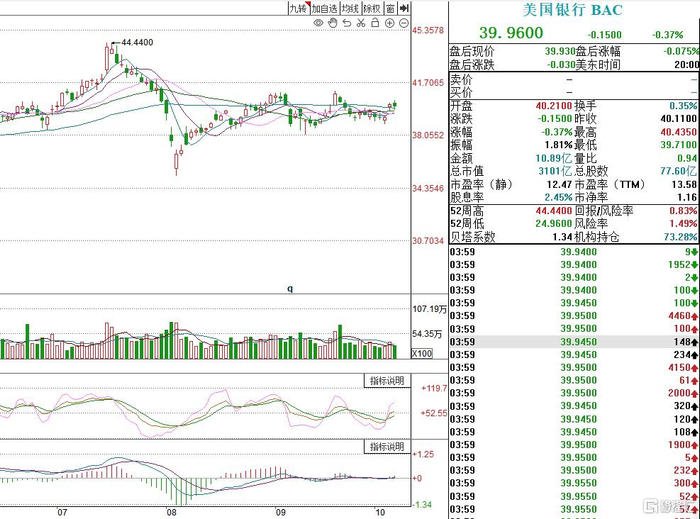Toggle the chart lock icon
The width and height of the screenshot is (700, 519).
tap(375, 23)
